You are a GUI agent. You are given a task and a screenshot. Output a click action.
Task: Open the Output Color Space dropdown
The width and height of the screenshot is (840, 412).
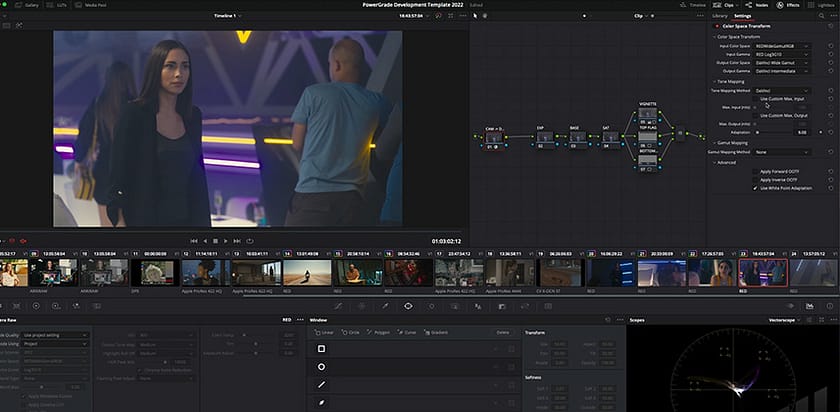coord(782,63)
